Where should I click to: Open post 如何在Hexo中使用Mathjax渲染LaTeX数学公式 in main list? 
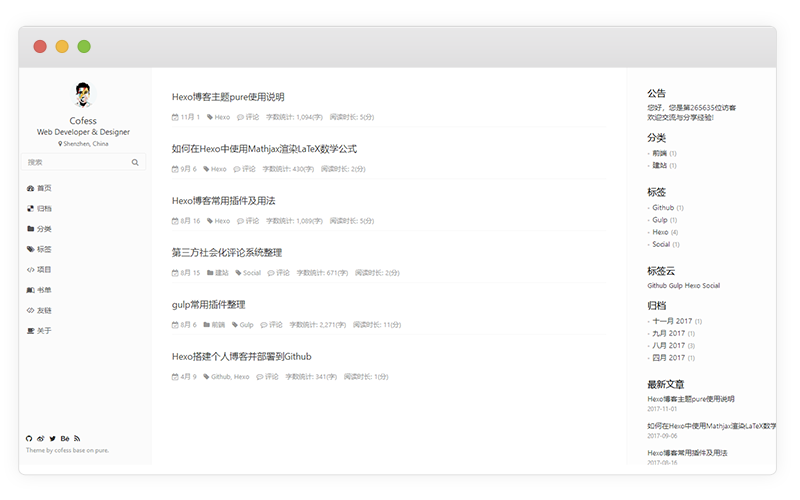tap(264, 149)
